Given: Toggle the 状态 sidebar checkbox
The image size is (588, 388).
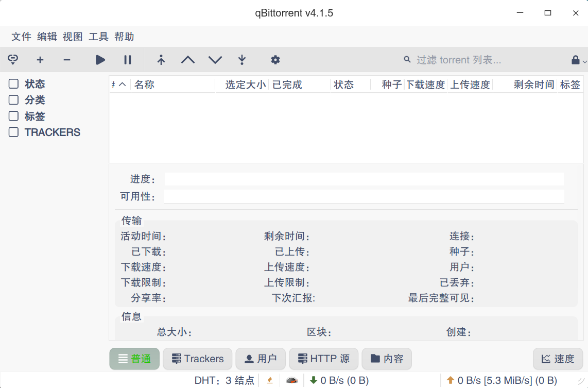Looking at the screenshot, I should point(13,83).
